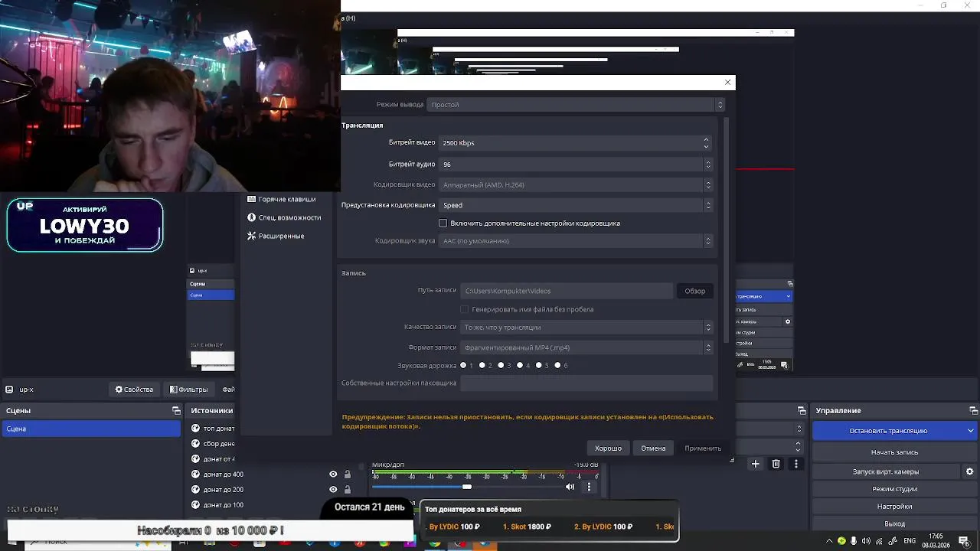Click browser icon of сбор дене source
The width and height of the screenshot is (980, 551).
[195, 444]
